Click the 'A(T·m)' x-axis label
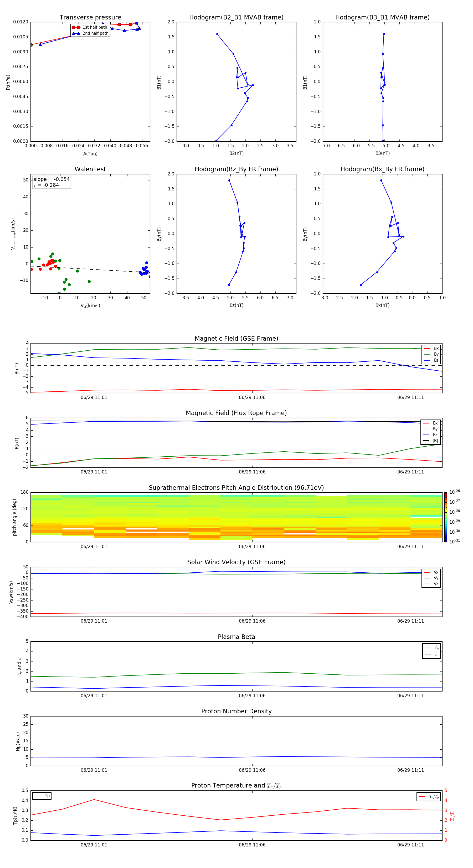 click(90, 154)
